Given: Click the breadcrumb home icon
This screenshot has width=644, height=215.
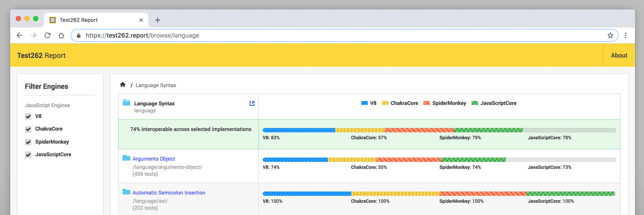Looking at the screenshot, I should point(123,85).
